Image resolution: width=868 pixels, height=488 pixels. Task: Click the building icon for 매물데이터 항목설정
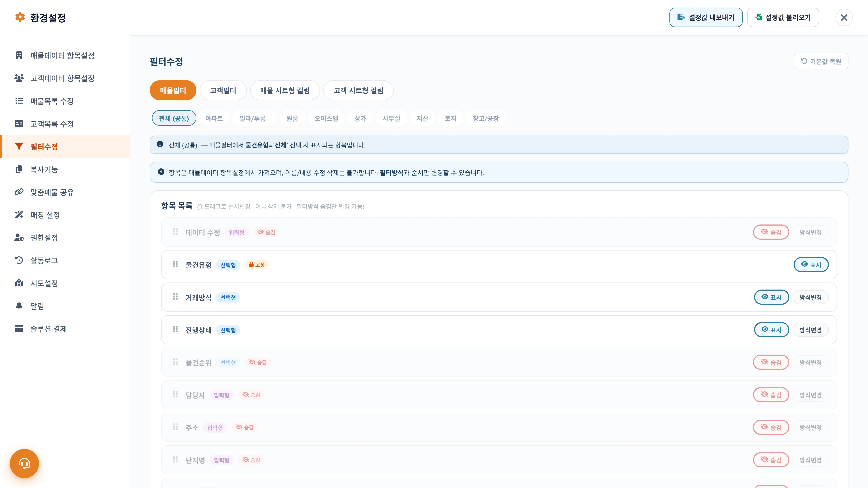[x=19, y=55]
